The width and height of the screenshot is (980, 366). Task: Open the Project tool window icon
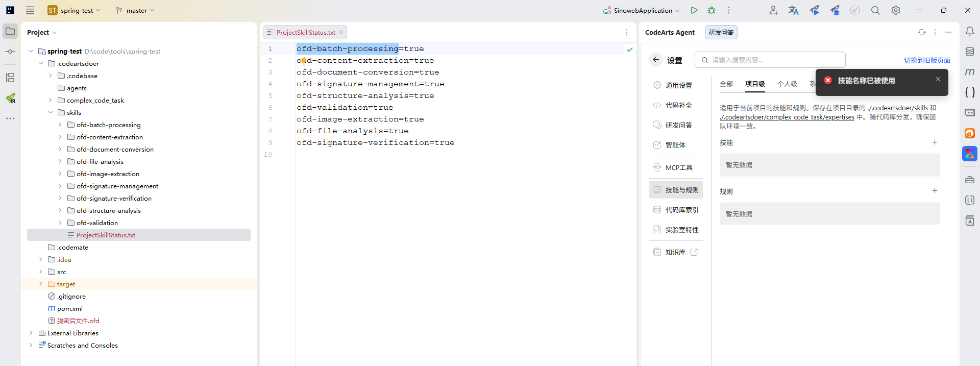coord(10,31)
